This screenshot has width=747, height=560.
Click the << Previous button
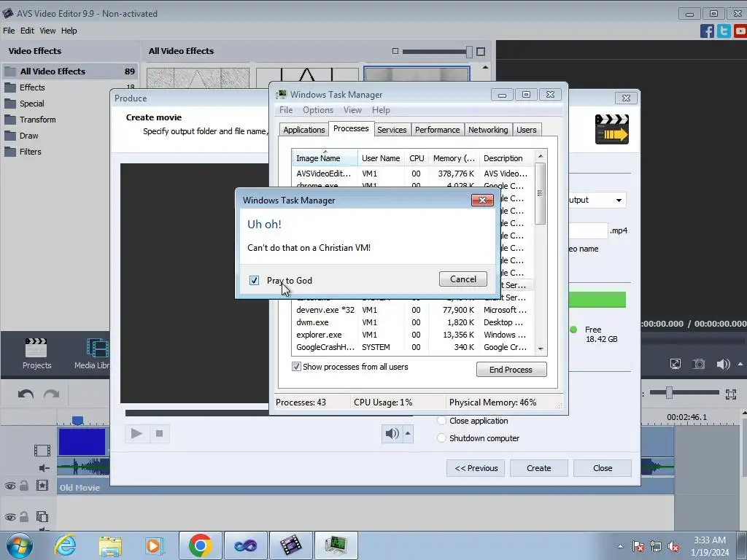[x=476, y=468]
